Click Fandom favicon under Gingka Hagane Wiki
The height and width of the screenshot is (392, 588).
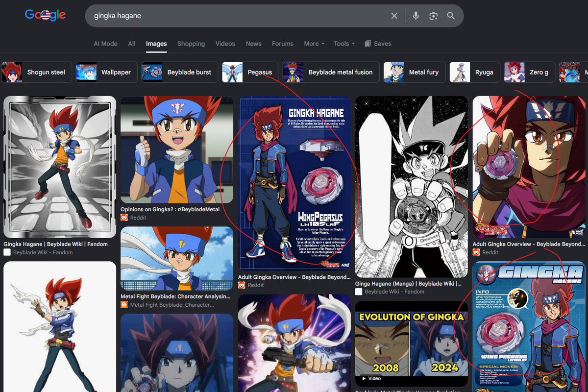[7, 252]
